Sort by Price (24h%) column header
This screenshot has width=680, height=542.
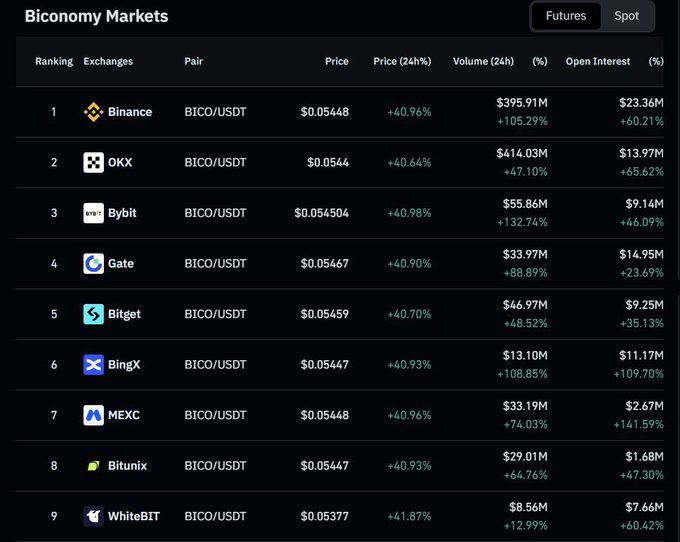pos(402,61)
